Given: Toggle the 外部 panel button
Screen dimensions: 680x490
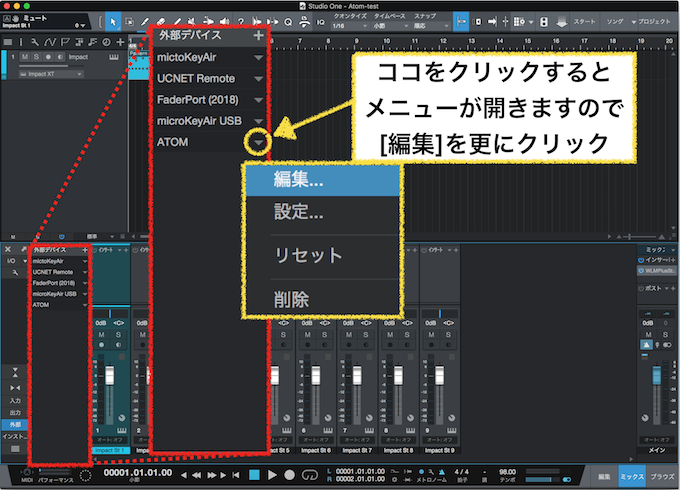Looking at the screenshot, I should 15,425.
